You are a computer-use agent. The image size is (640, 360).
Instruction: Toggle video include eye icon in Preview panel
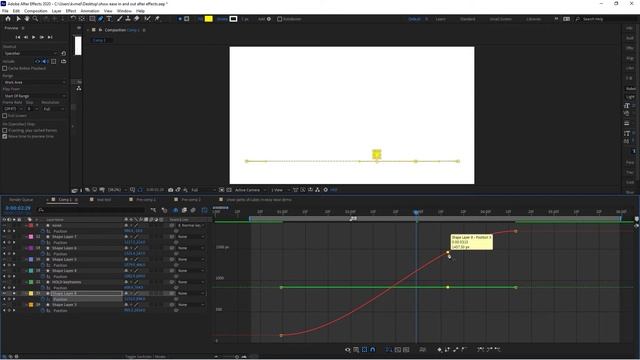(38, 62)
